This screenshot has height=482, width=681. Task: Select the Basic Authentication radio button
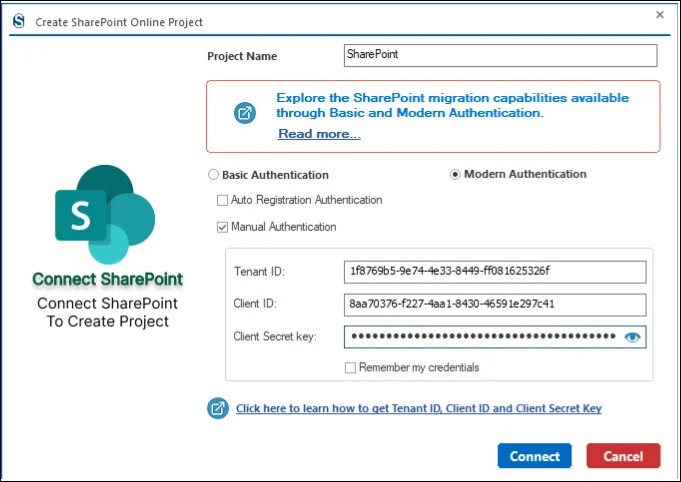(x=213, y=175)
